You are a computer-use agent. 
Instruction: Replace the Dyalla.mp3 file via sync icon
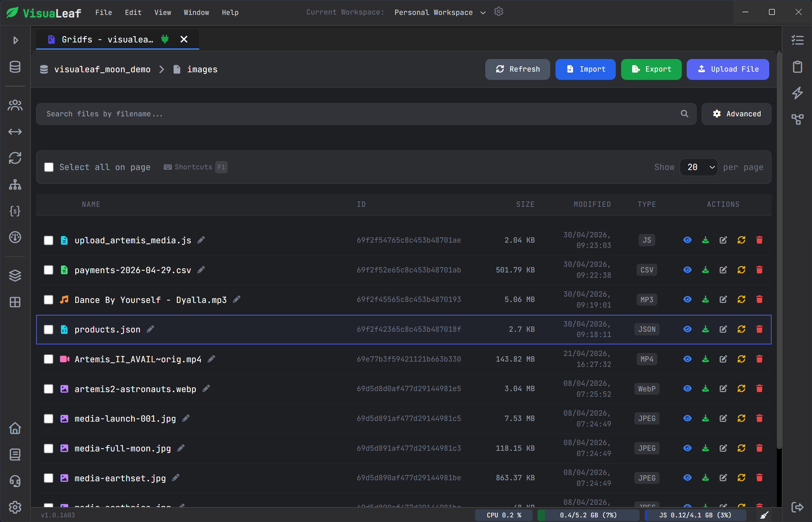pyautogui.click(x=741, y=299)
